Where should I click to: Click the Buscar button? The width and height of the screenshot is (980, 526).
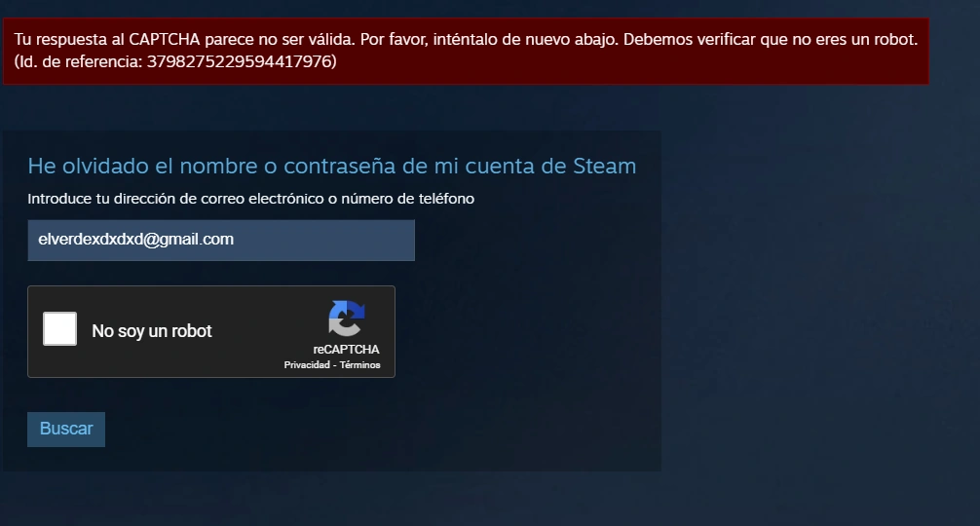click(x=66, y=430)
